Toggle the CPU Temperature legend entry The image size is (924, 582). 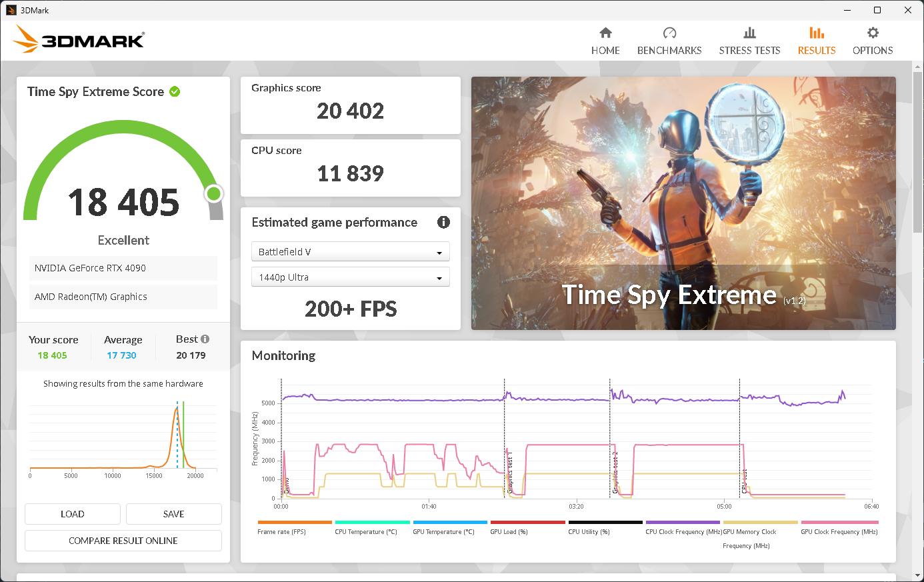(x=372, y=529)
